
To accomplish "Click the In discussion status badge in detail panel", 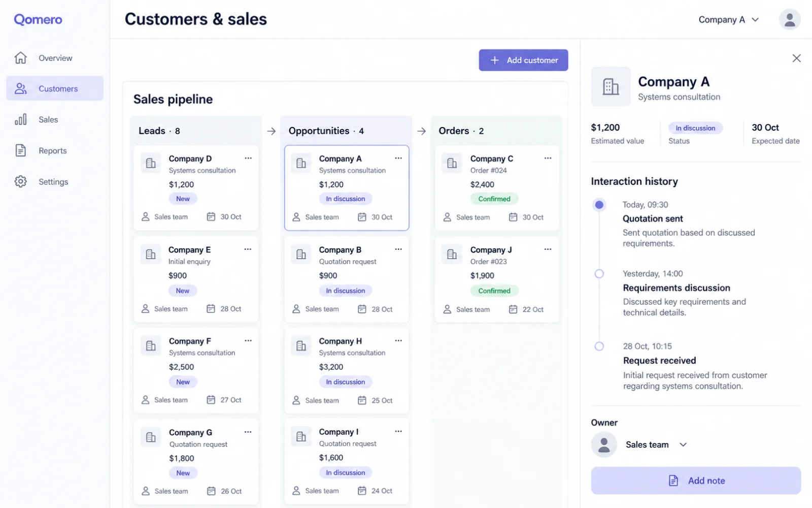I will [x=695, y=128].
